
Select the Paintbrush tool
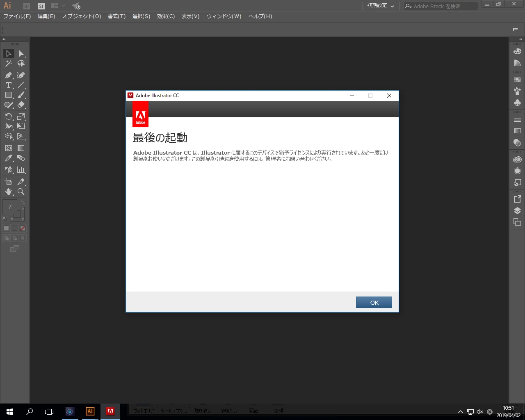coord(21,95)
